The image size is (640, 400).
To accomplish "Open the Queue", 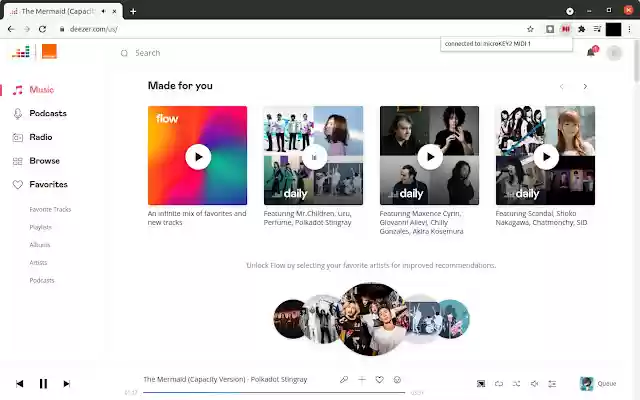I will (607, 384).
